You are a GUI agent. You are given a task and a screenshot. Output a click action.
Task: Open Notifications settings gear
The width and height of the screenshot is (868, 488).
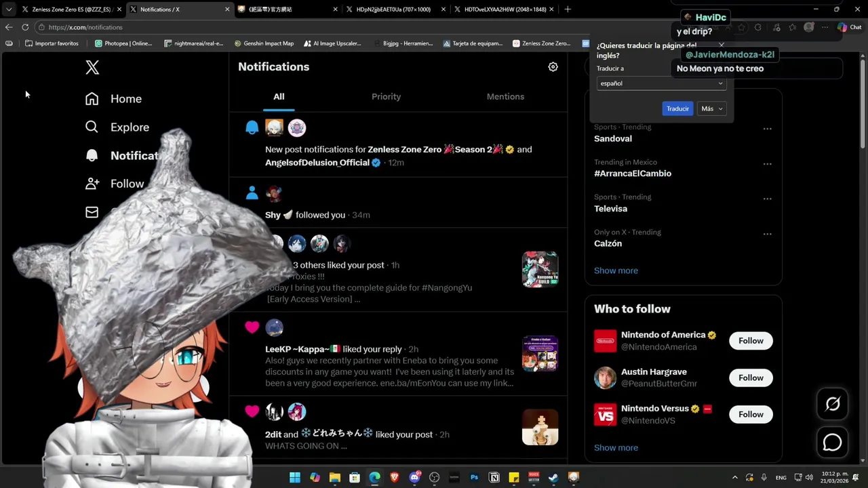pos(553,66)
